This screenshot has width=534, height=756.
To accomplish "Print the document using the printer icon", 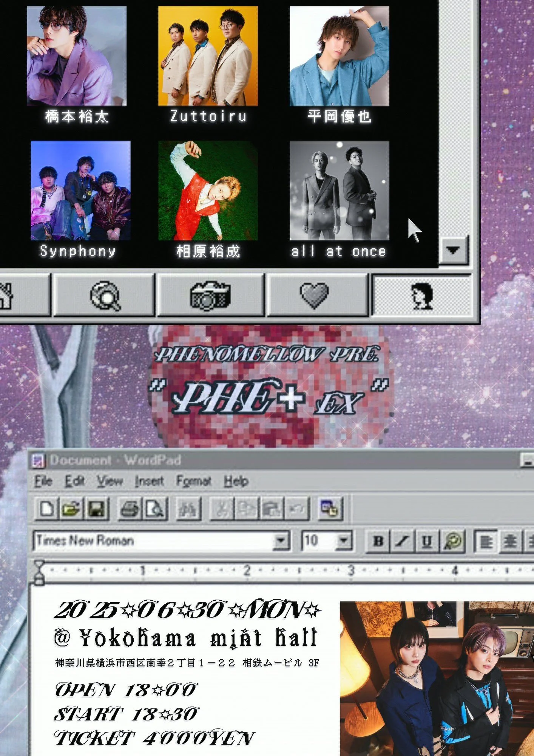I will click(x=130, y=508).
